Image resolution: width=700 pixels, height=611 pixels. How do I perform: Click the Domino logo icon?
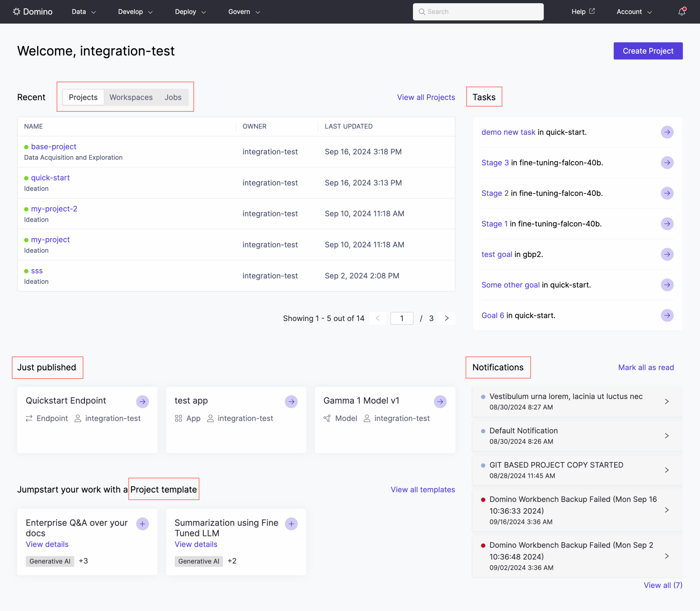click(17, 11)
